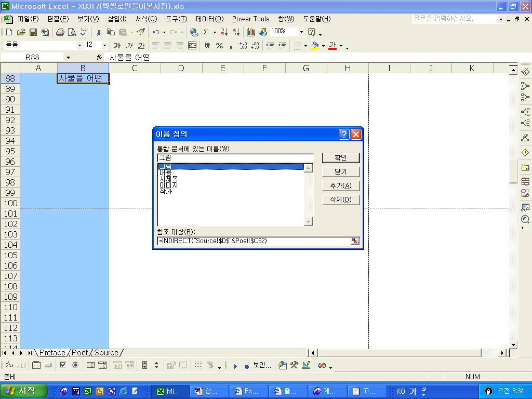Click the AutoSum sigma icon
532x399 pixels.
206,32
